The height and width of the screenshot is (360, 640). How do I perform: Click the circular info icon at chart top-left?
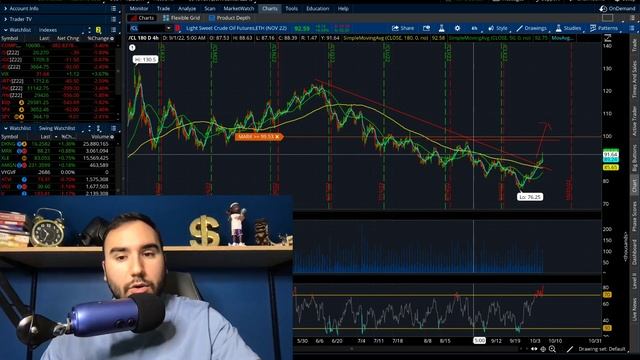(x=132, y=48)
